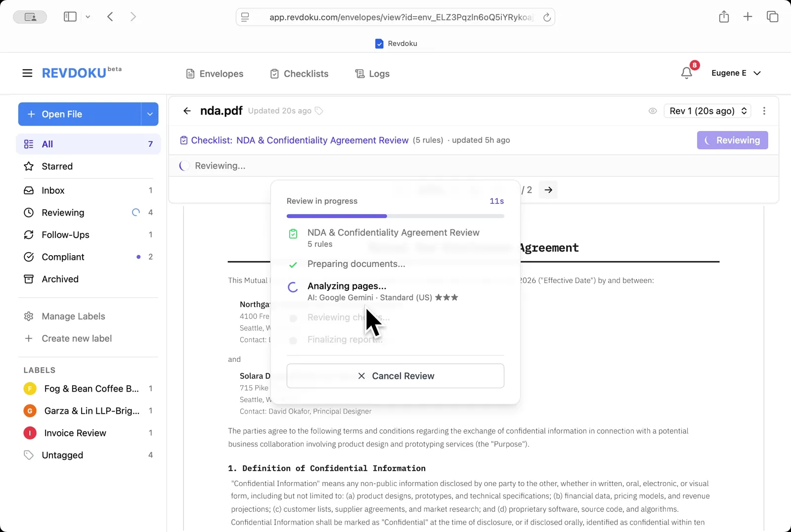Screen dimensions: 791x532
Task: Open Follow-Ups in the sidebar
Action: (65, 234)
